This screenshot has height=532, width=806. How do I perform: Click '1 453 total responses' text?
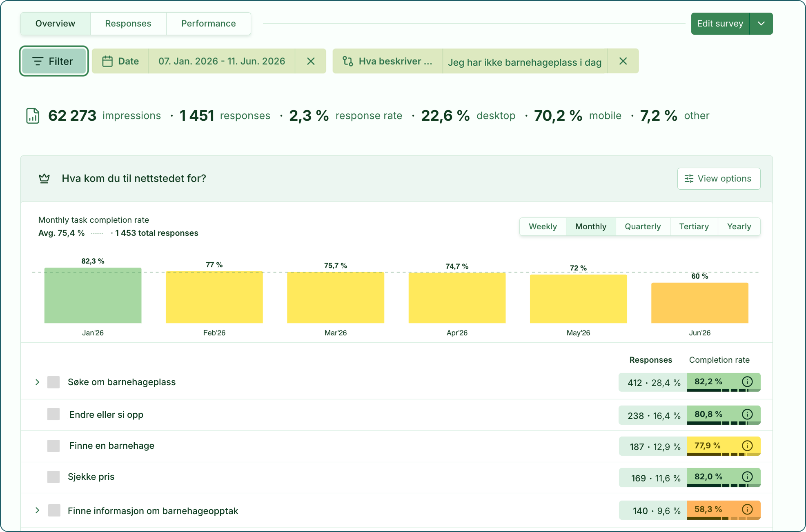pyautogui.click(x=157, y=233)
